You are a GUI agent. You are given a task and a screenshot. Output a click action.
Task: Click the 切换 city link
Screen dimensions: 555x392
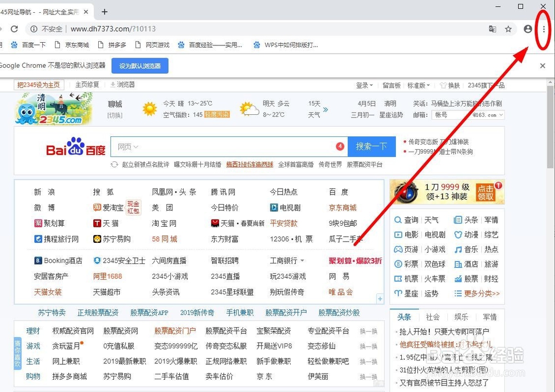[x=115, y=115]
